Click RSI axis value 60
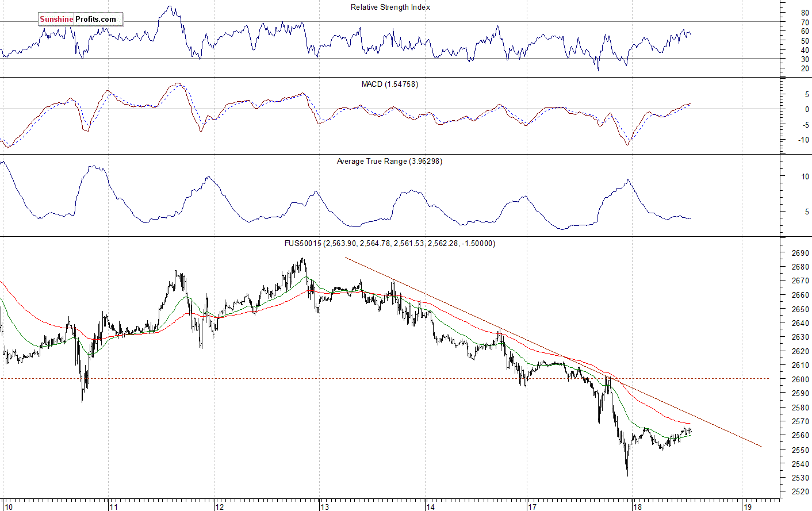This screenshot has height=511, width=812. [805, 32]
